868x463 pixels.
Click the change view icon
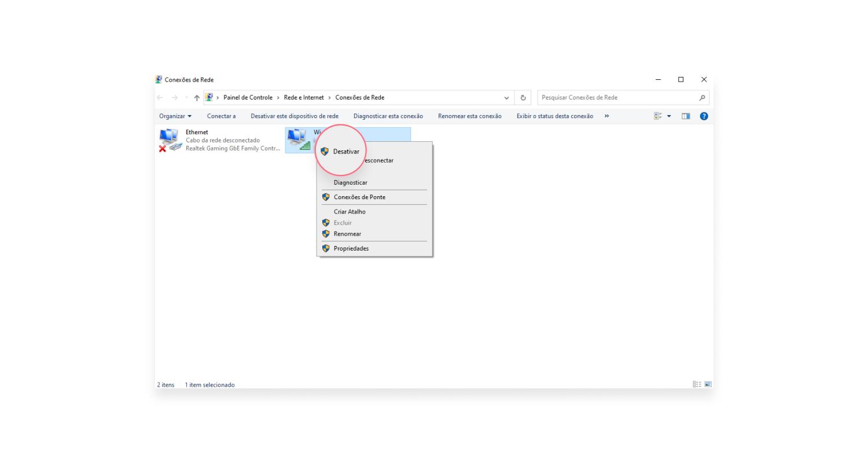(658, 116)
